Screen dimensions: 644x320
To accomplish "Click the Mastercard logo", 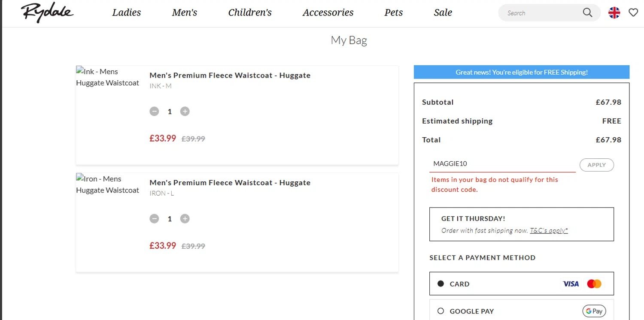I will coord(594,284).
